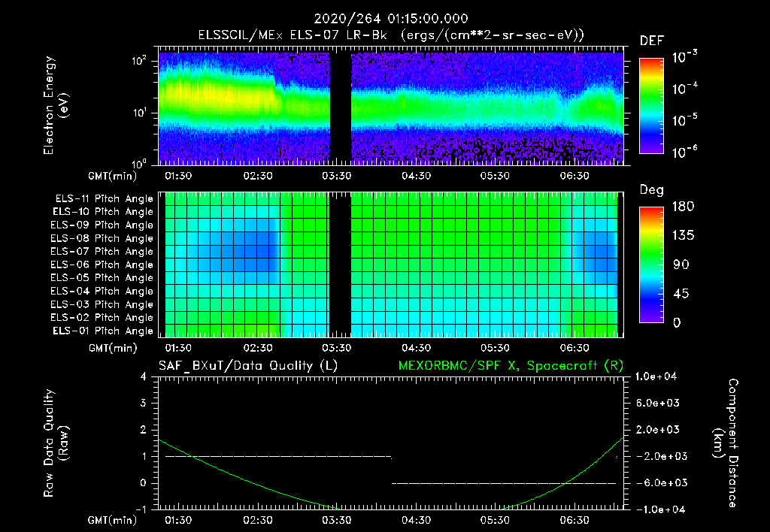Click the 45 degree scale value

(x=681, y=294)
